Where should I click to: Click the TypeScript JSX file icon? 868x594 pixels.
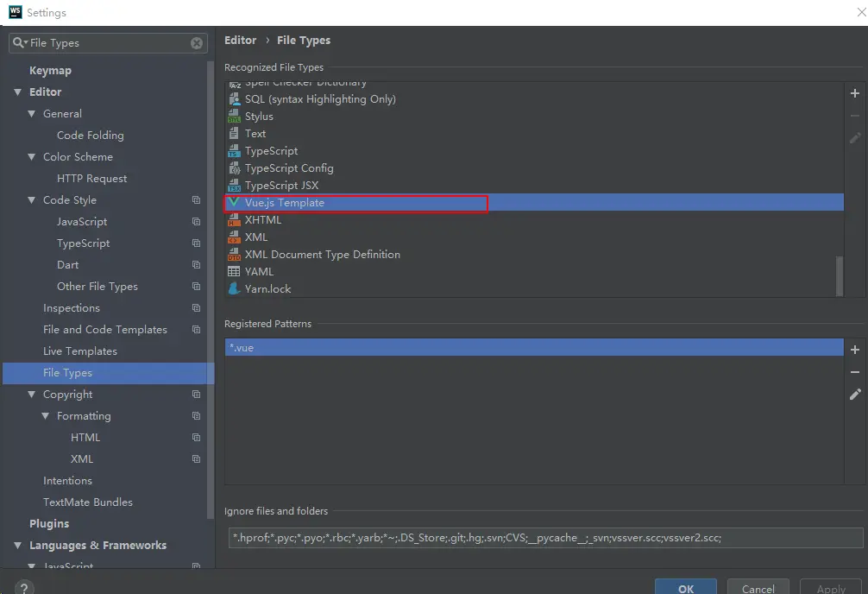pos(234,185)
